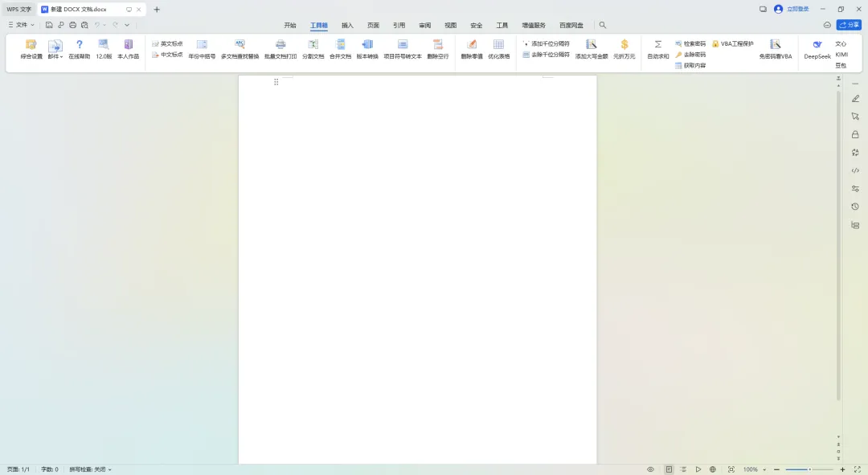Select the 合并文档 tool
This screenshot has height=475, width=868.
pos(340,49)
